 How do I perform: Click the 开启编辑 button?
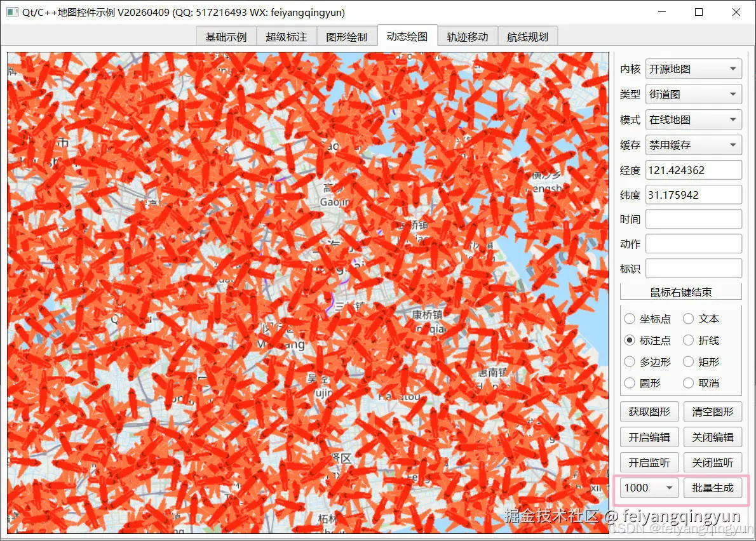(649, 437)
